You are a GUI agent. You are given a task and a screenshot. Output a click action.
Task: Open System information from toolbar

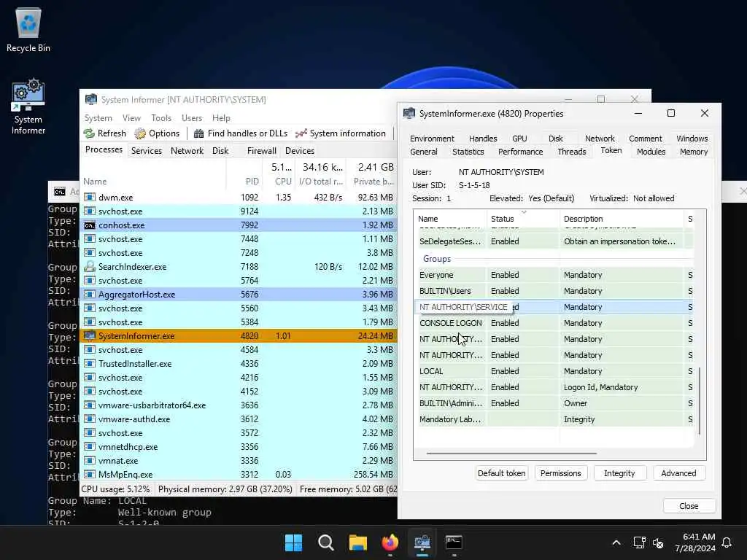341,133
